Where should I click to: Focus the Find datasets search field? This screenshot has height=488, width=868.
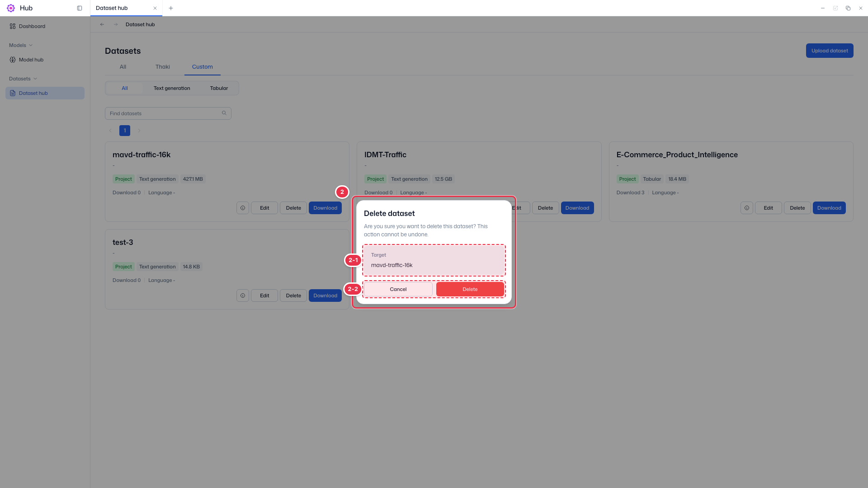168,113
